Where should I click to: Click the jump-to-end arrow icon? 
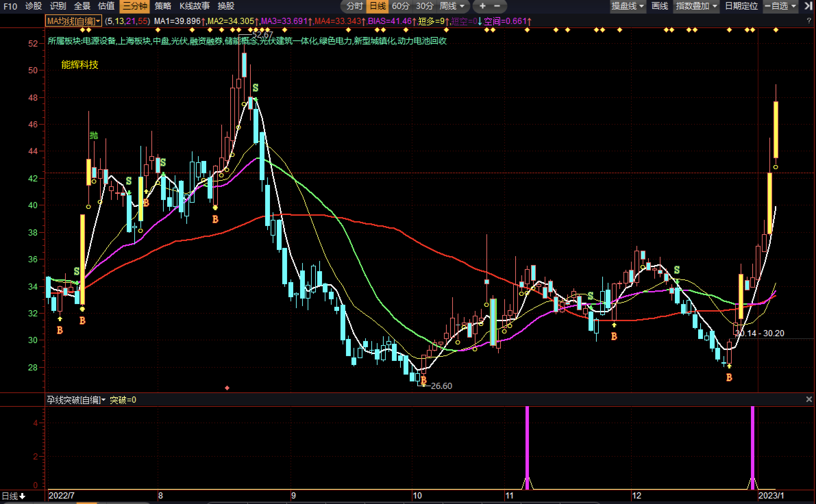(x=808, y=6)
